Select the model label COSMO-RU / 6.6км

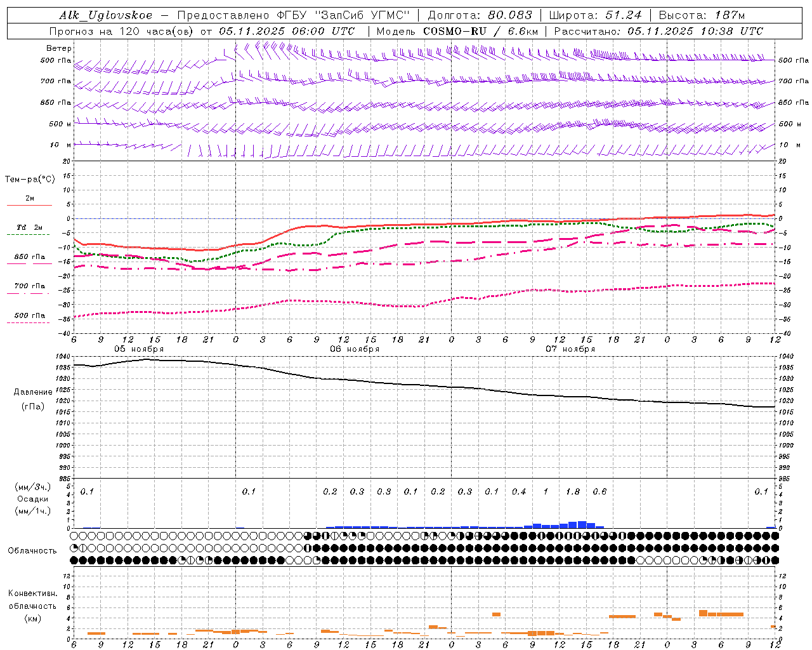[x=481, y=31]
